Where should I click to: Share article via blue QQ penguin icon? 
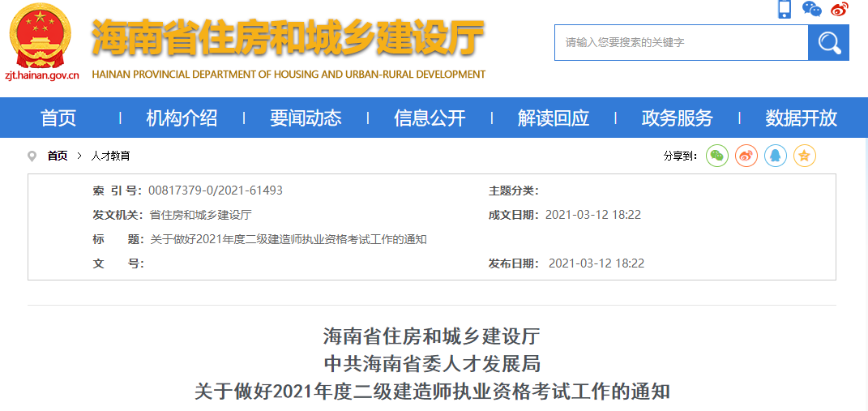click(776, 156)
